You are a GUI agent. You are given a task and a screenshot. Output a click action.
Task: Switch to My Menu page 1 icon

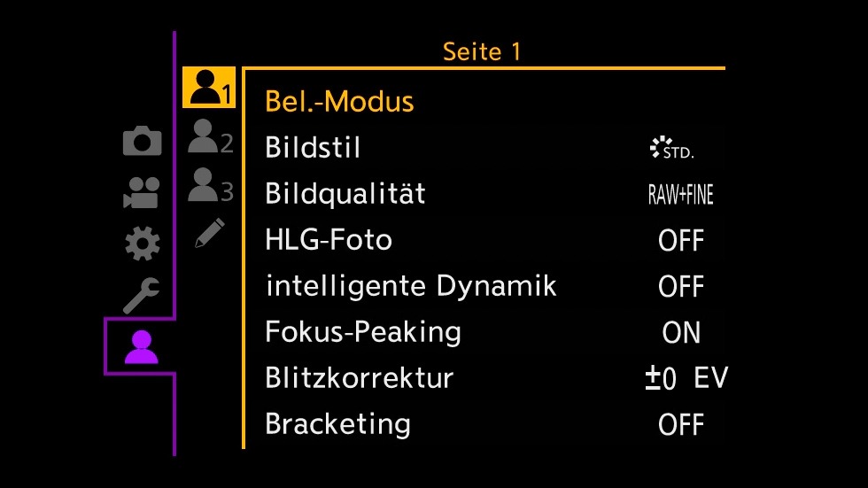pos(209,88)
